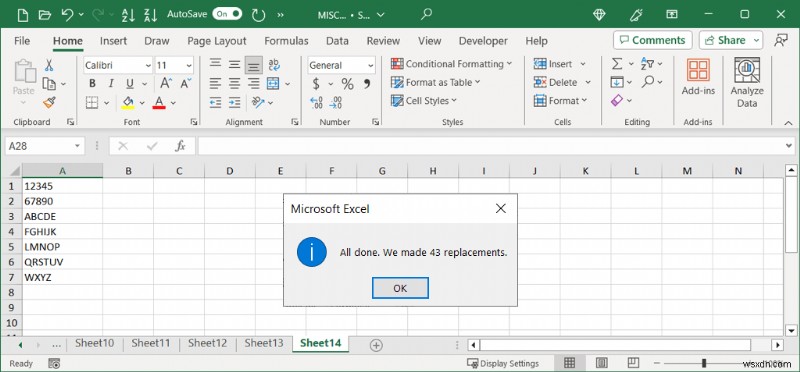Collapse the ribbon with the chevron
This screenshot has width=800, height=372.
[788, 122]
